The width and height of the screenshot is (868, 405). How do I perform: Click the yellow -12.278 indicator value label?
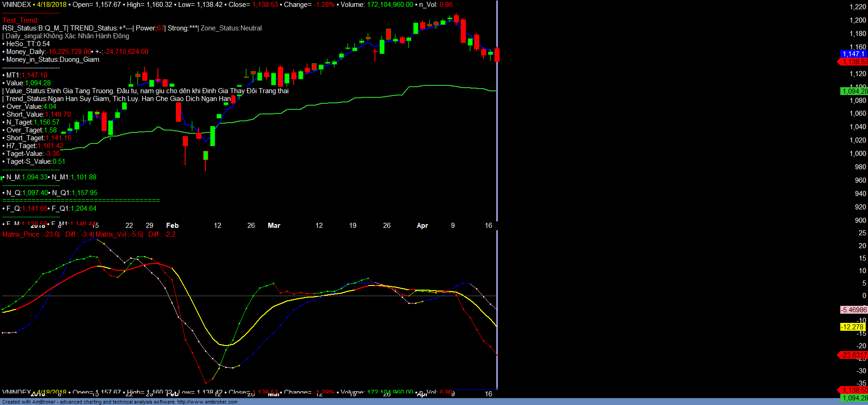click(x=852, y=327)
